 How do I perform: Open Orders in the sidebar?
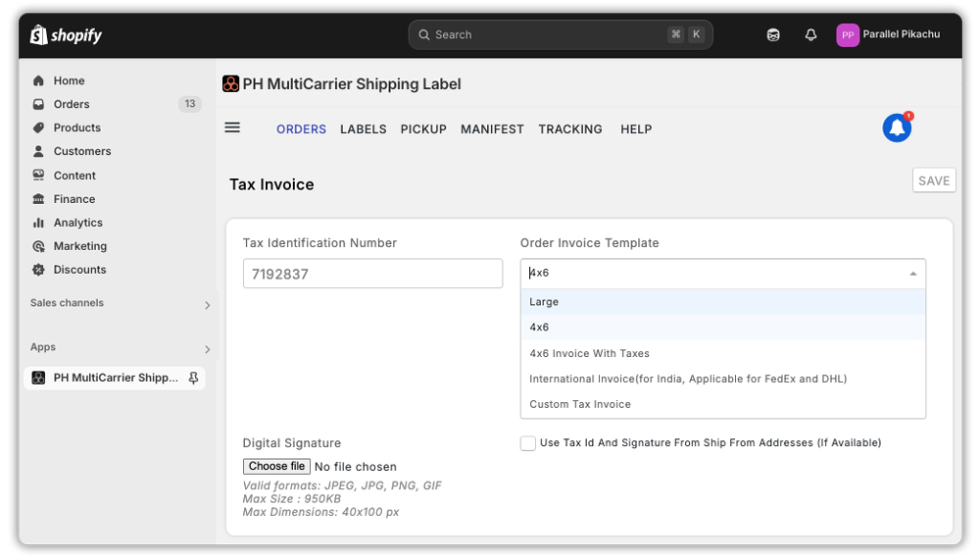click(72, 104)
